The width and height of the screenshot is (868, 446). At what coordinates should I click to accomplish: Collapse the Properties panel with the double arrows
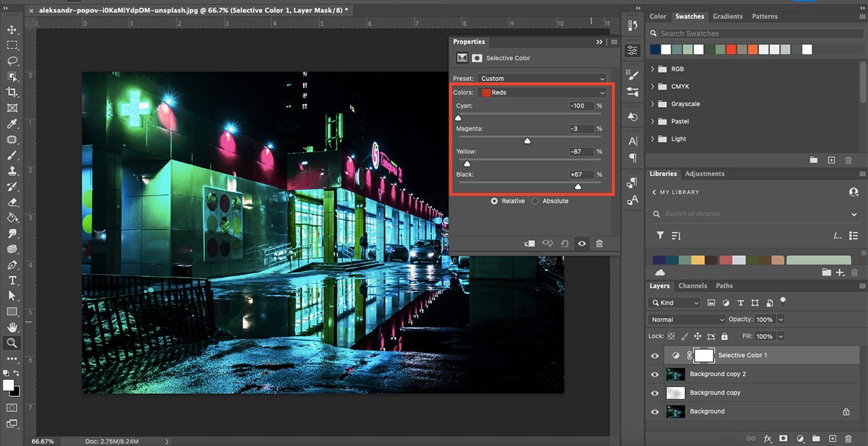pos(599,42)
